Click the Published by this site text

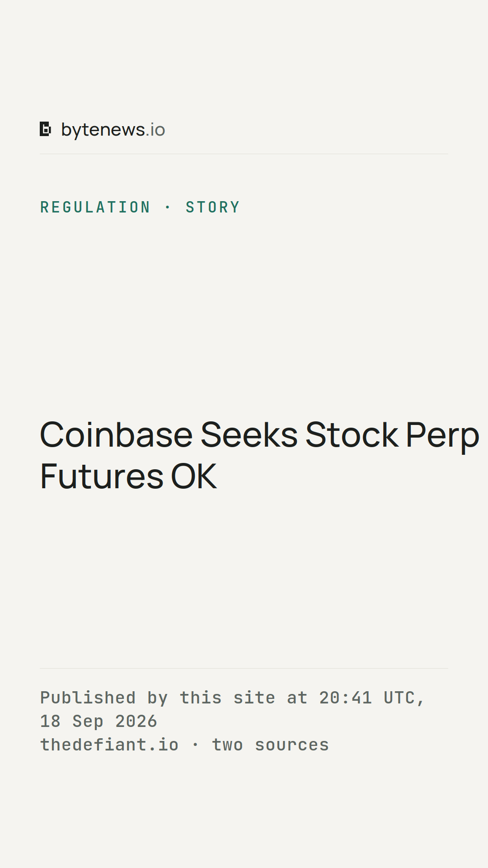click(x=131, y=698)
